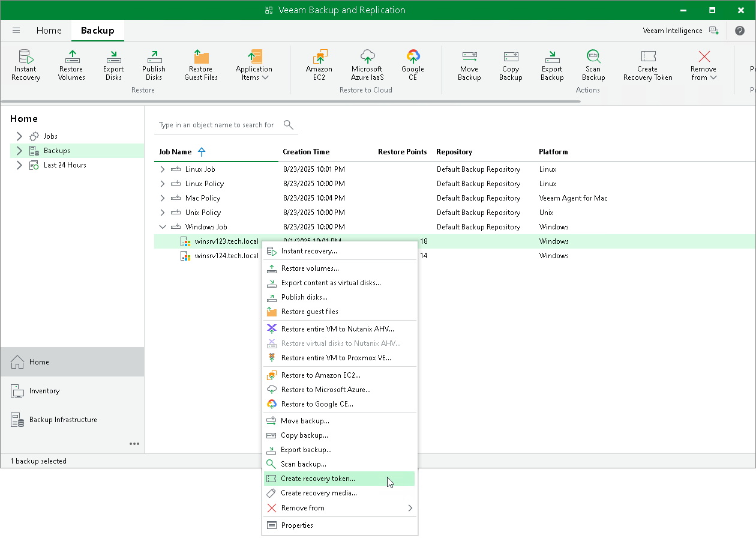This screenshot has height=538, width=756.
Task: Sort by Restore Points column header
Action: [x=403, y=152]
